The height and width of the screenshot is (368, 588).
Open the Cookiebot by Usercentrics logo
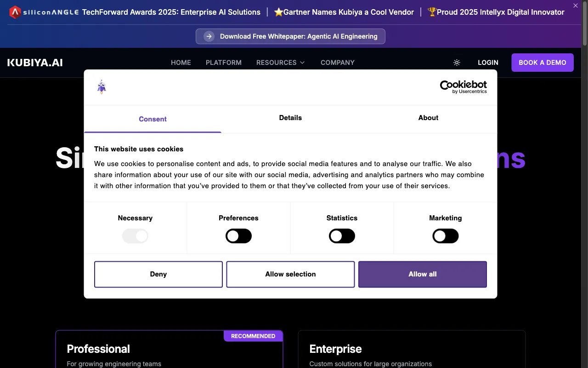[464, 87]
